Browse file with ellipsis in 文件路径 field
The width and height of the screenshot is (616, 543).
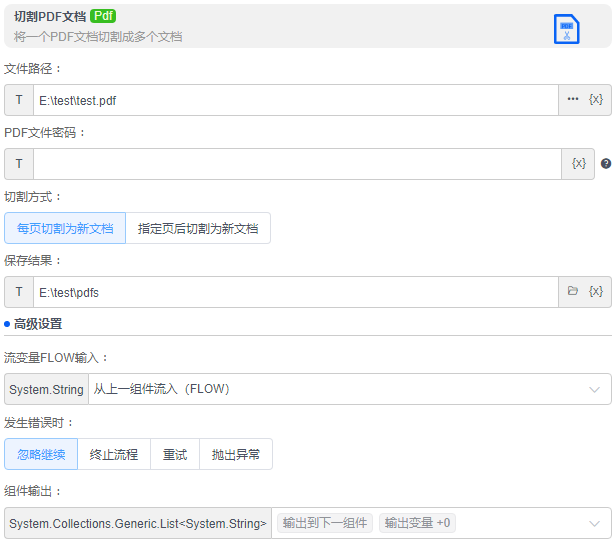(x=573, y=99)
